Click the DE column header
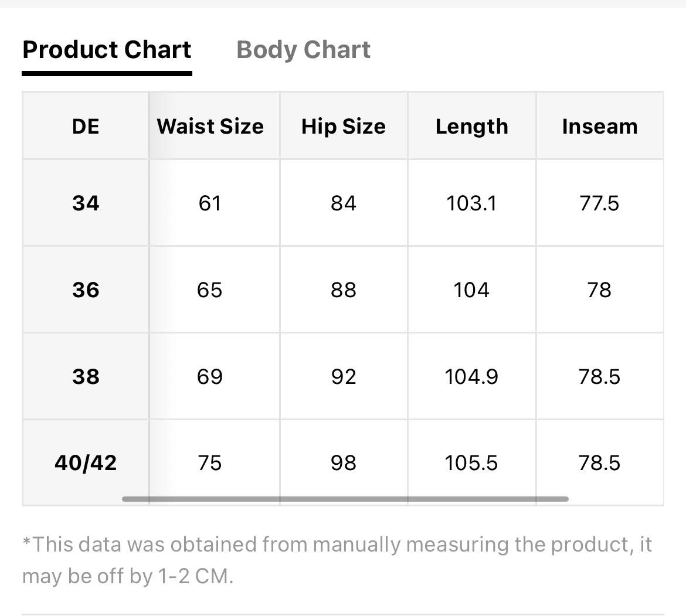This screenshot has height=616, width=686. pyautogui.click(x=86, y=126)
